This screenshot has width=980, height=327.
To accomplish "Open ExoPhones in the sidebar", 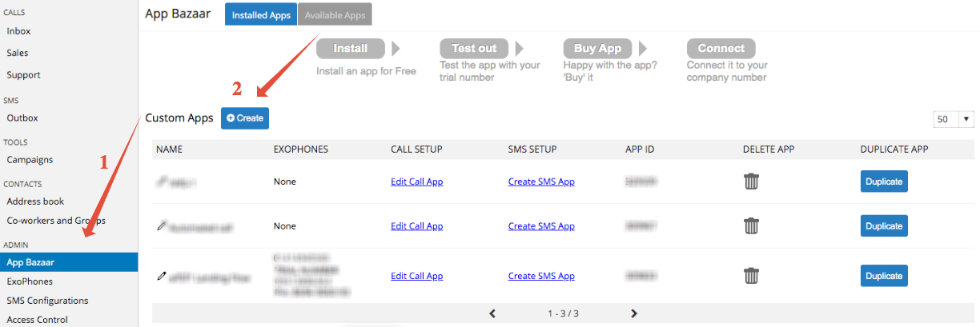I will [x=30, y=281].
